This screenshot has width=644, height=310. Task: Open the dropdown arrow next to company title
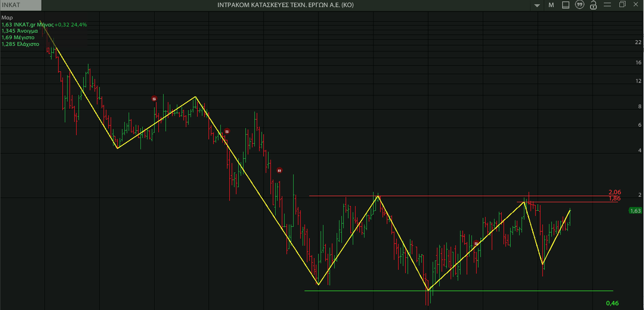(538, 5)
